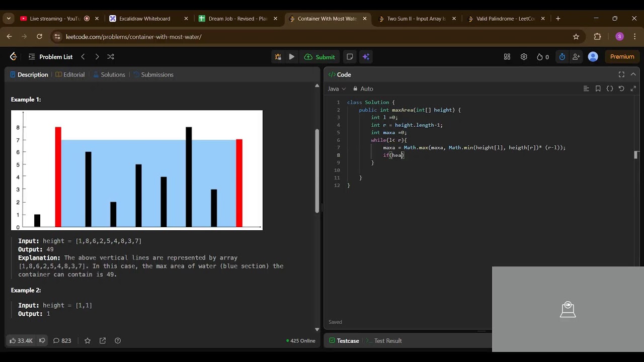Click the description panel scrollbar thumb
Screen dimensions: 644x362
(317, 171)
